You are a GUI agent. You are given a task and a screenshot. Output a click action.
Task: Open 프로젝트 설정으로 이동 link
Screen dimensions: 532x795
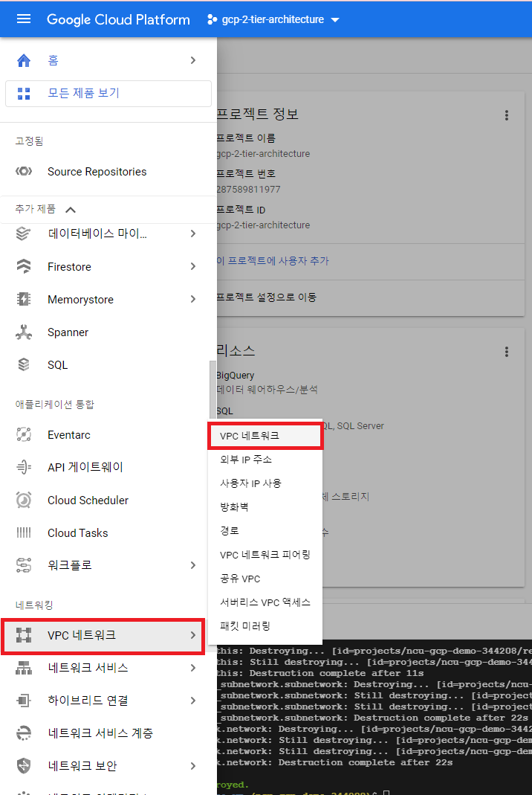(267, 297)
